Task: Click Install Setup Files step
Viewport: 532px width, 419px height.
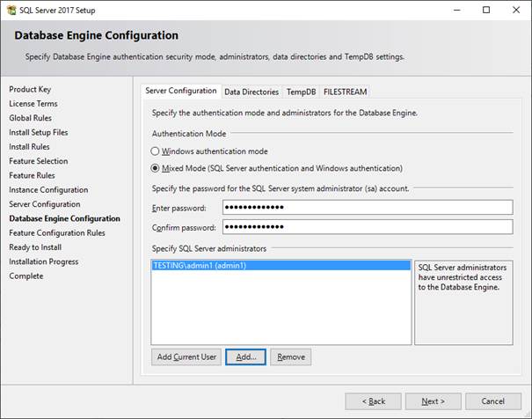Action: coord(39,132)
